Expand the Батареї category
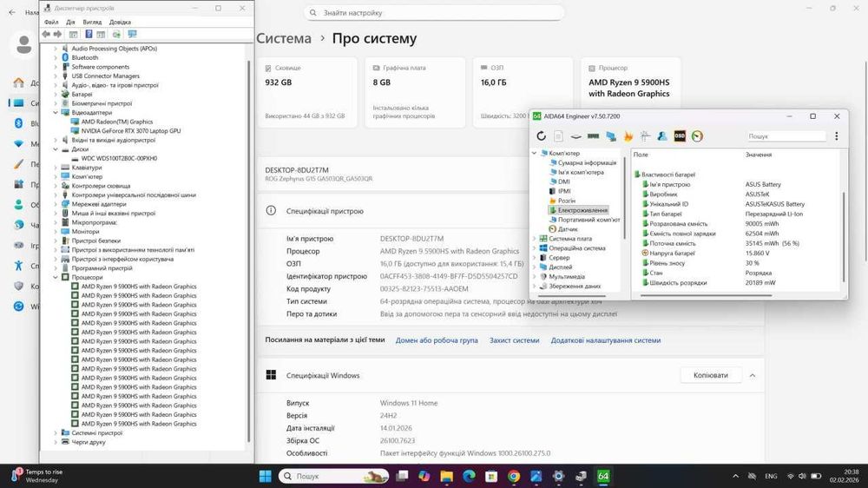 56,94
